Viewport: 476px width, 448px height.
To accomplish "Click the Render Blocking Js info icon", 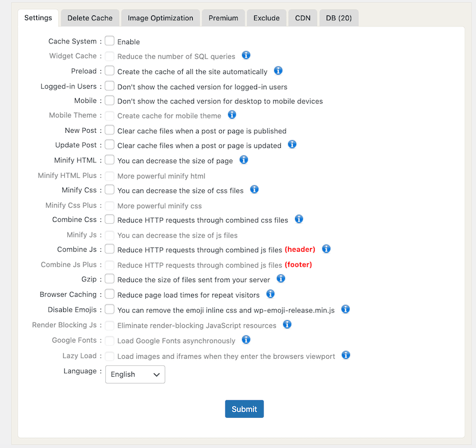I will click(x=287, y=325).
